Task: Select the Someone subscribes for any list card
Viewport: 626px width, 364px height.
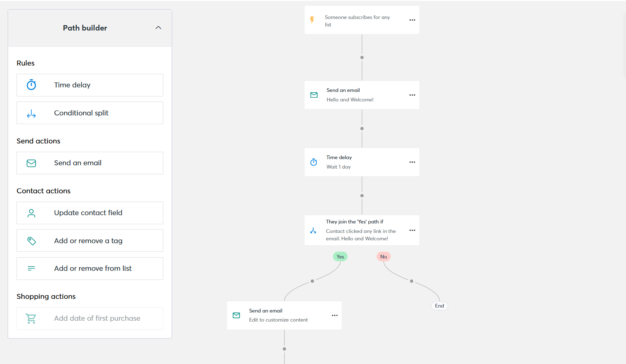Action: (x=362, y=20)
